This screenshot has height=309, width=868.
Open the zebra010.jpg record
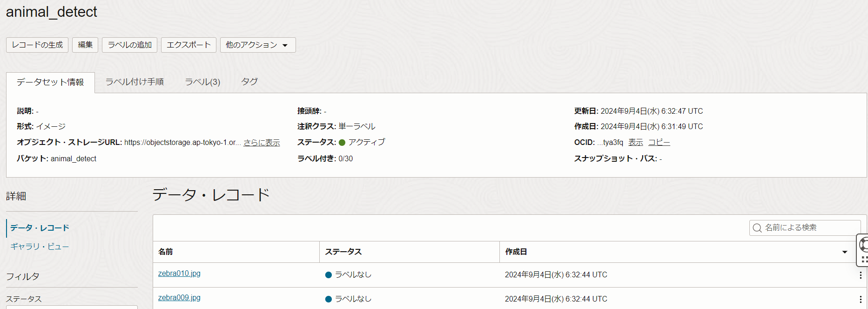[x=179, y=274]
